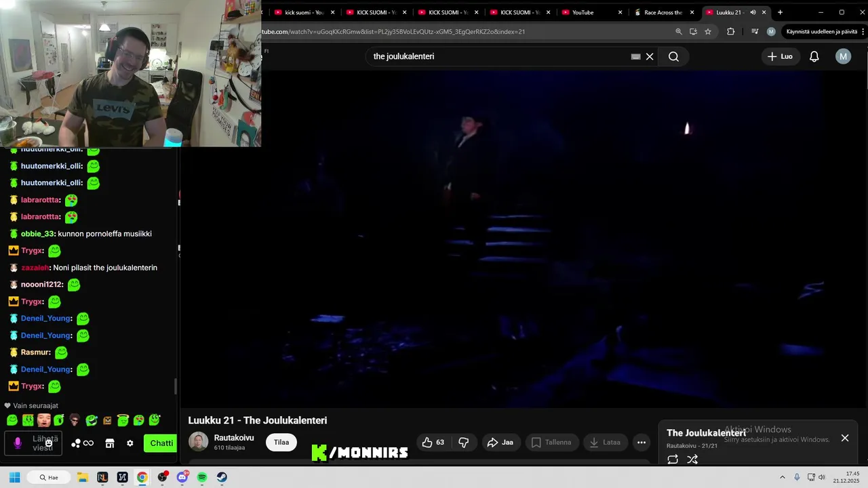
Task: Open the taskbar volume control
Action: pyautogui.click(x=822, y=477)
